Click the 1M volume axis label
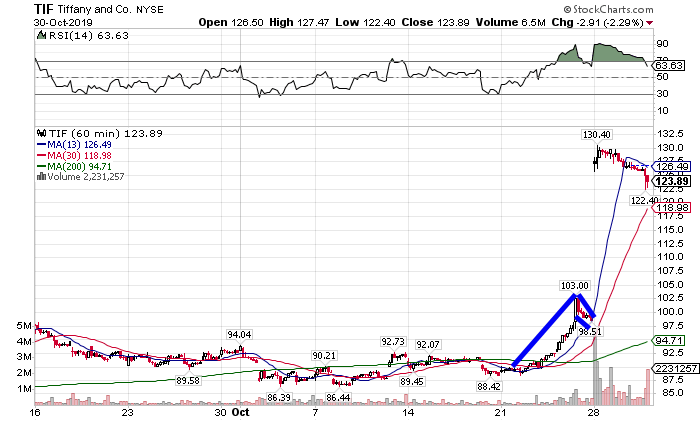 (25, 389)
